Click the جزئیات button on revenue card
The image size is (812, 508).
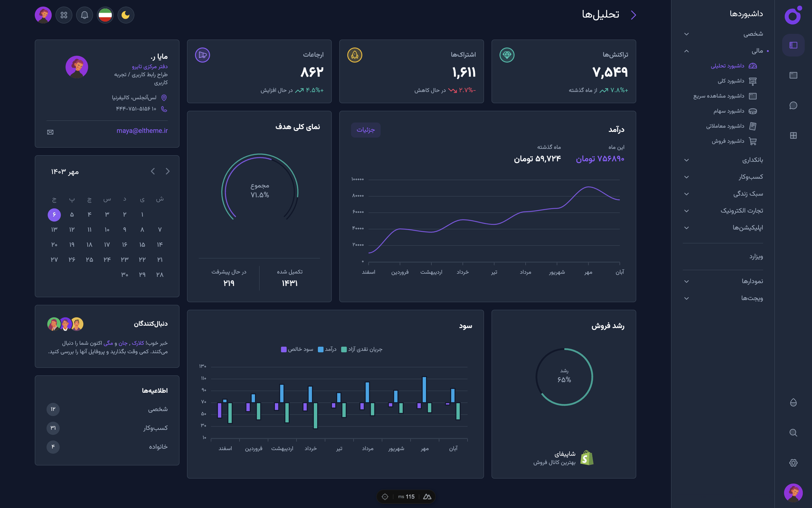click(365, 130)
